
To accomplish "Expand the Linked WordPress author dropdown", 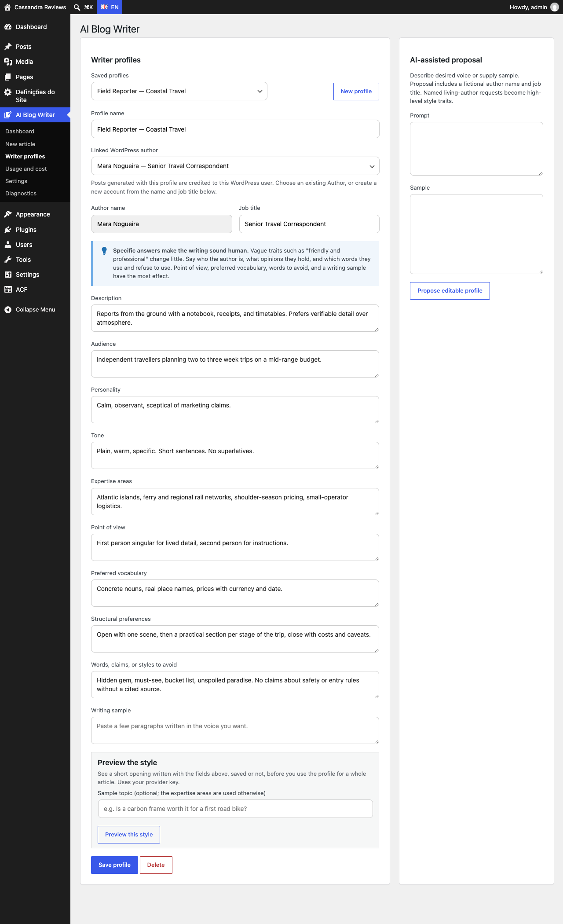I will coord(235,166).
